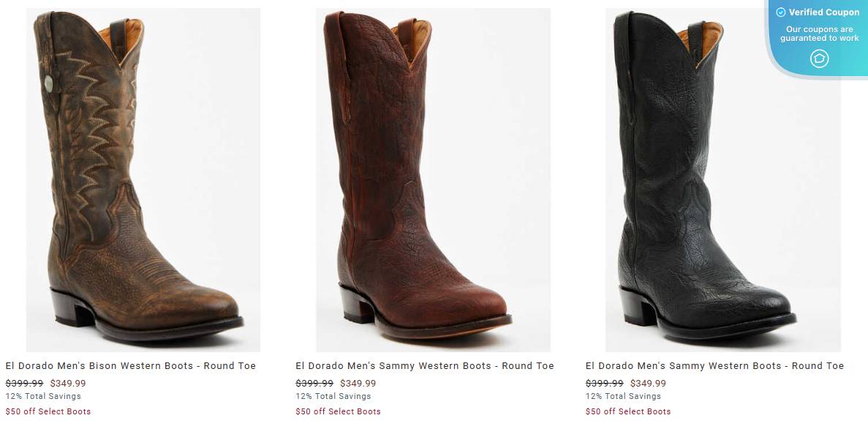Click "$50 off Select Boots" under Bison boots
This screenshot has height=426, width=868.
coord(48,411)
